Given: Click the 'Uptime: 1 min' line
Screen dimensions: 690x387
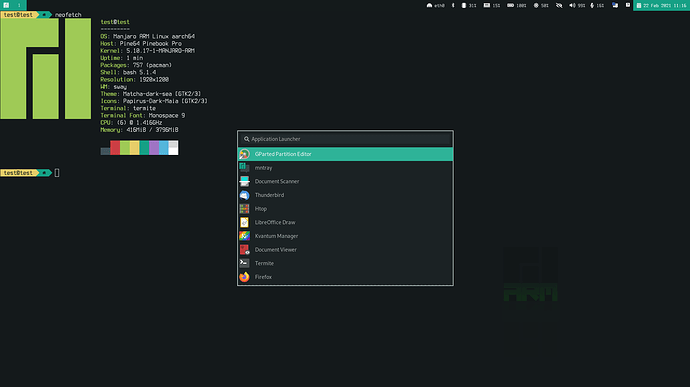Looking at the screenshot, I should 121,58.
